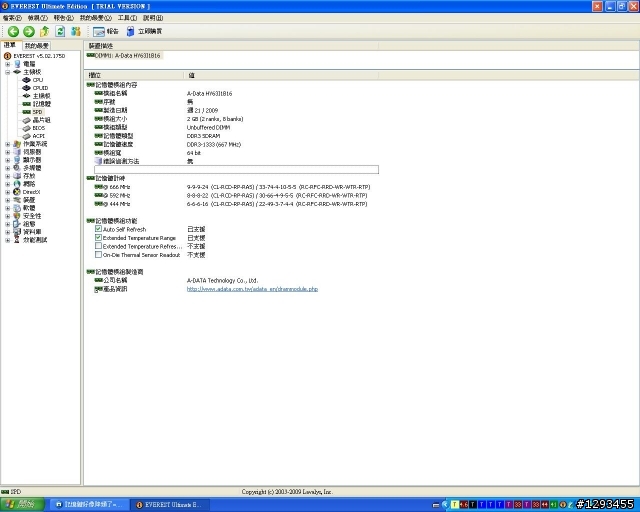Switch to the 選單 menu panel tab
640x512 pixels.
pyautogui.click(x=10, y=45)
